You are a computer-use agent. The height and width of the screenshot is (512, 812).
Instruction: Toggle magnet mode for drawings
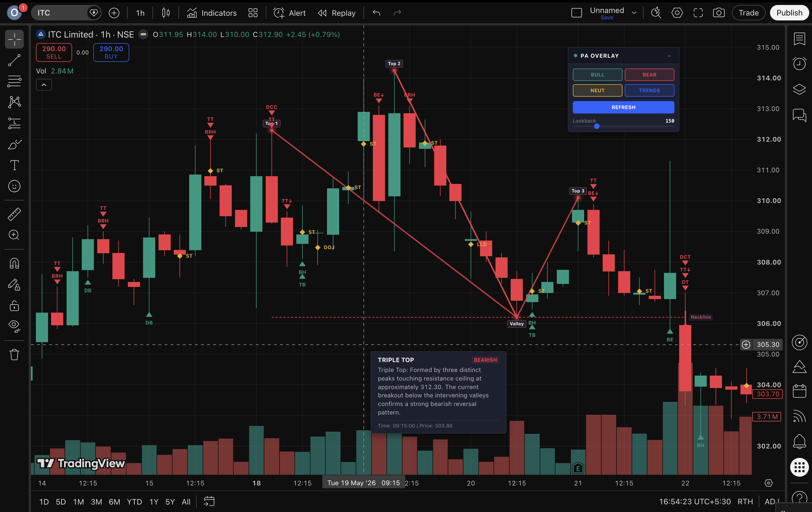point(14,263)
